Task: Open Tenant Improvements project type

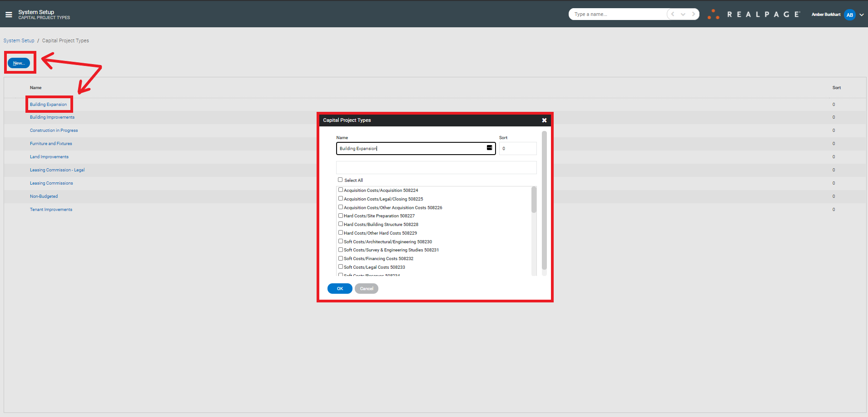Action: [x=51, y=210]
